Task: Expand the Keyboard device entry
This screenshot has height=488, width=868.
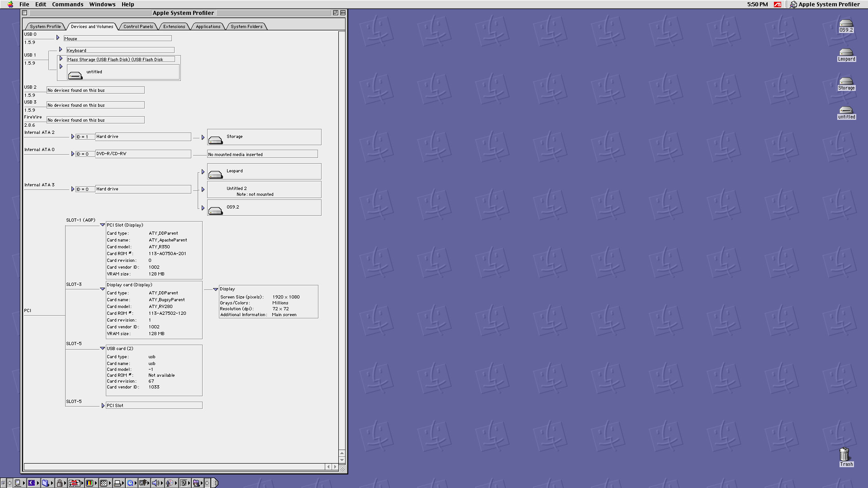Action: [61, 49]
